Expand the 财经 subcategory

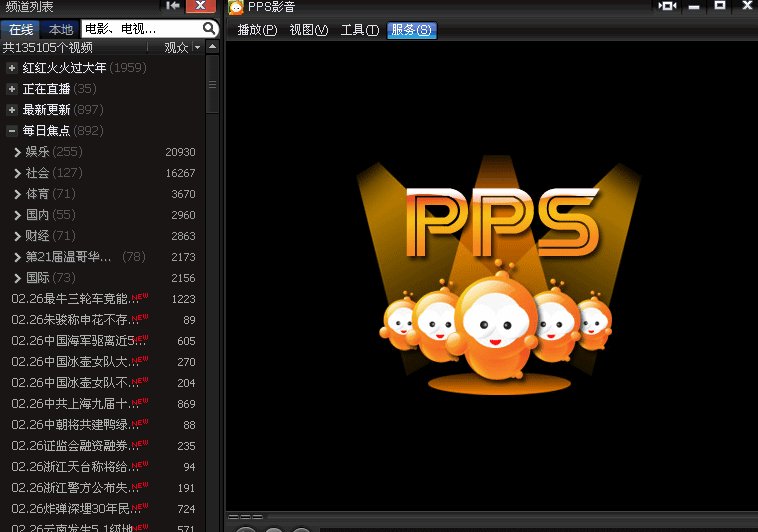click(x=17, y=236)
